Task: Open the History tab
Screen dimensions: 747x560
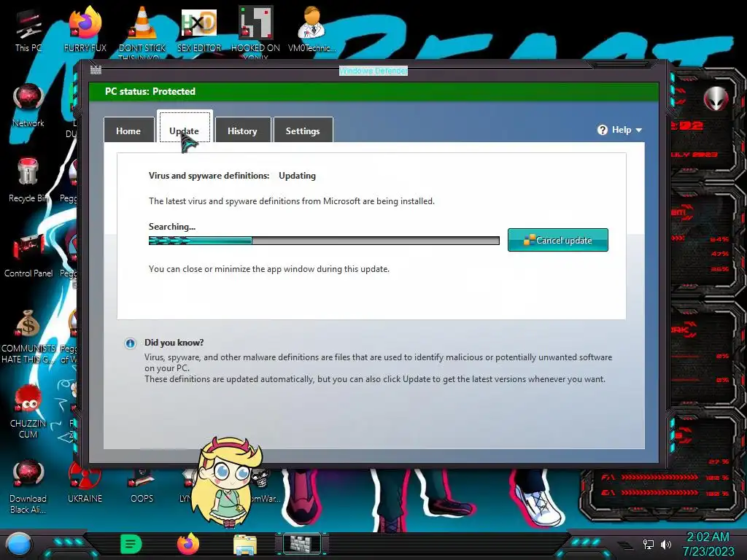Action: click(x=242, y=130)
